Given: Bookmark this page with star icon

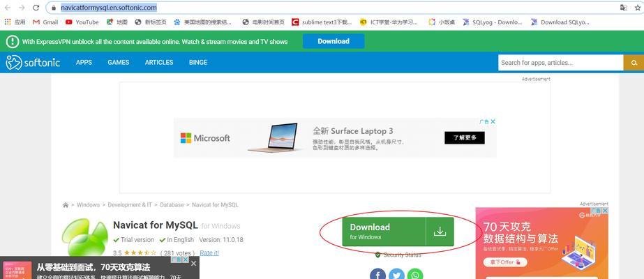Looking at the screenshot, I should pos(638,8).
